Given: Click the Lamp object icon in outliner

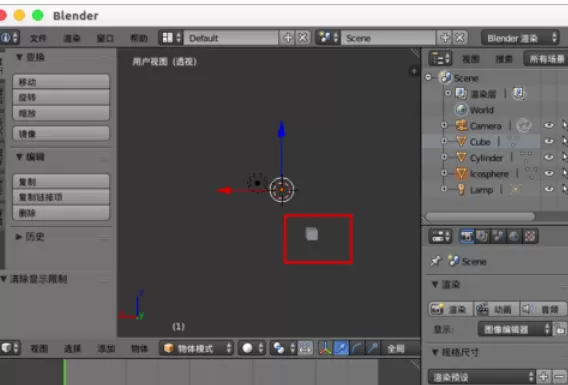Looking at the screenshot, I should click(x=461, y=189).
